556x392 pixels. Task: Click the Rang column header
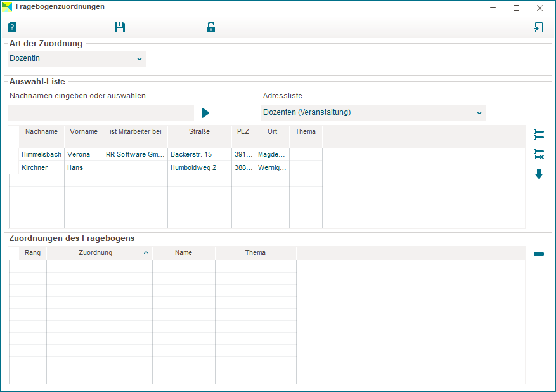[x=33, y=252]
